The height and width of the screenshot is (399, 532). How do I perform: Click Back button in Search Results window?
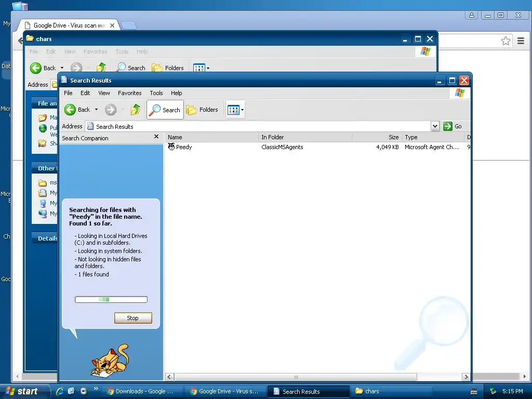click(77, 110)
